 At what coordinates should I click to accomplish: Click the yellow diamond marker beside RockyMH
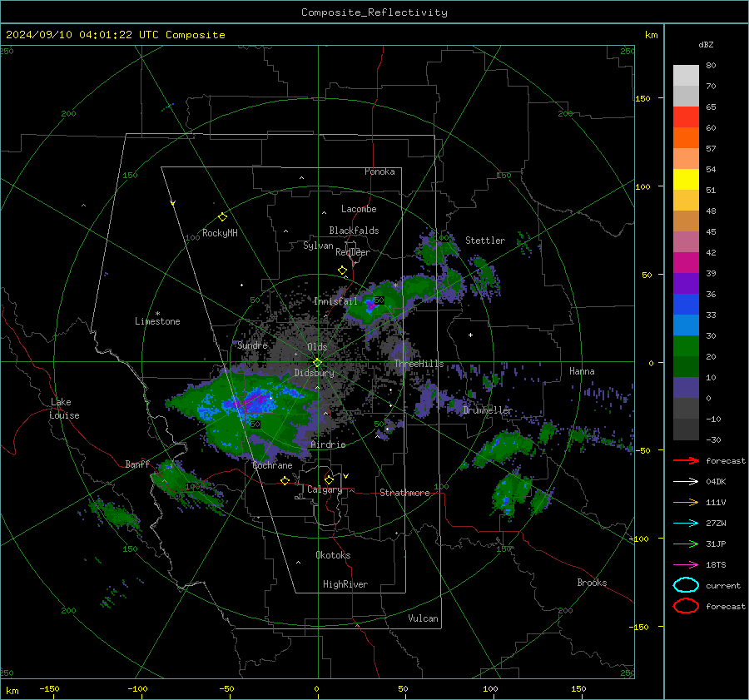click(222, 217)
